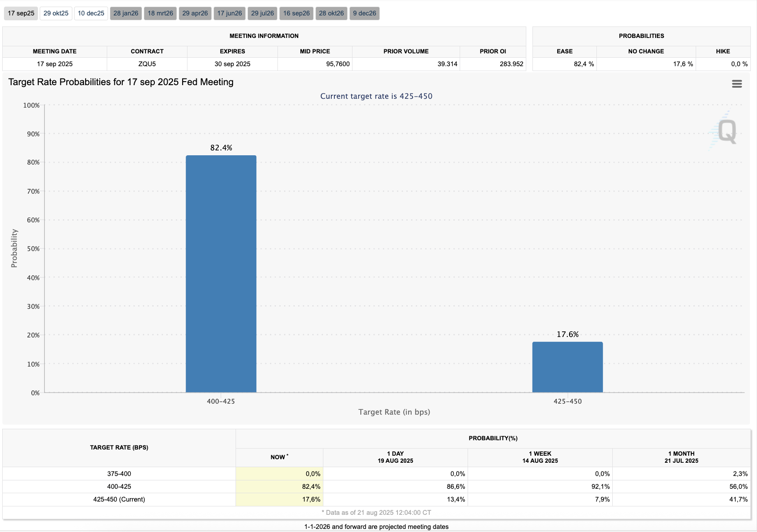The height and width of the screenshot is (532, 757).
Task: Click the ZQU5 contract cell
Action: click(x=147, y=64)
